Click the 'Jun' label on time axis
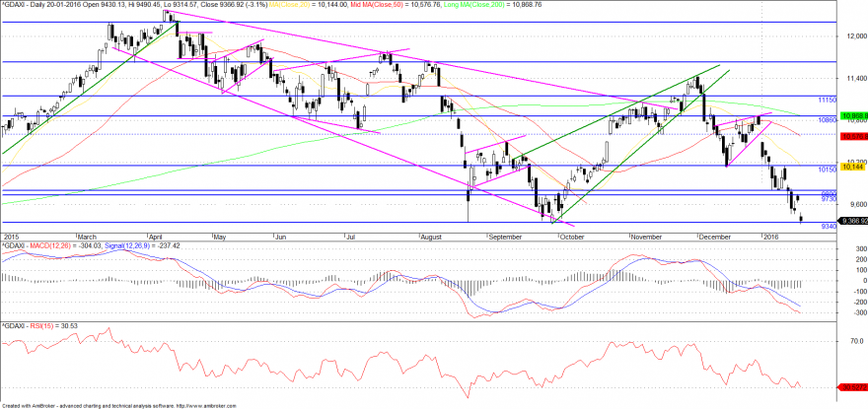Viewport: 868px width, 409px height. [x=280, y=237]
